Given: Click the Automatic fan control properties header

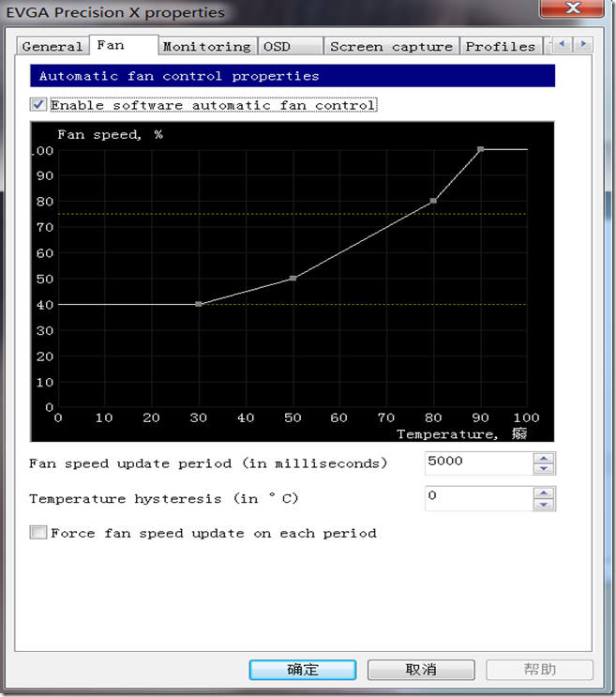Looking at the screenshot, I should click(293, 76).
